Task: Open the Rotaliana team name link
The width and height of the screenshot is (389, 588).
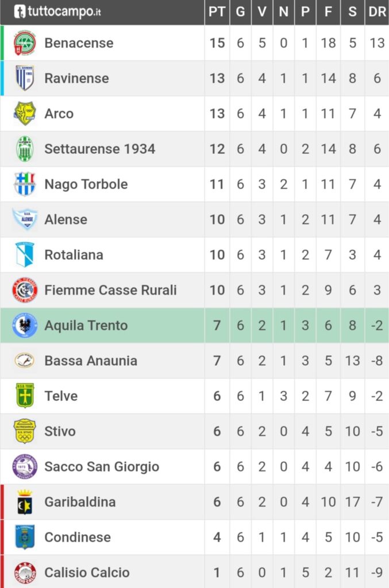Action: pyautogui.click(x=74, y=255)
